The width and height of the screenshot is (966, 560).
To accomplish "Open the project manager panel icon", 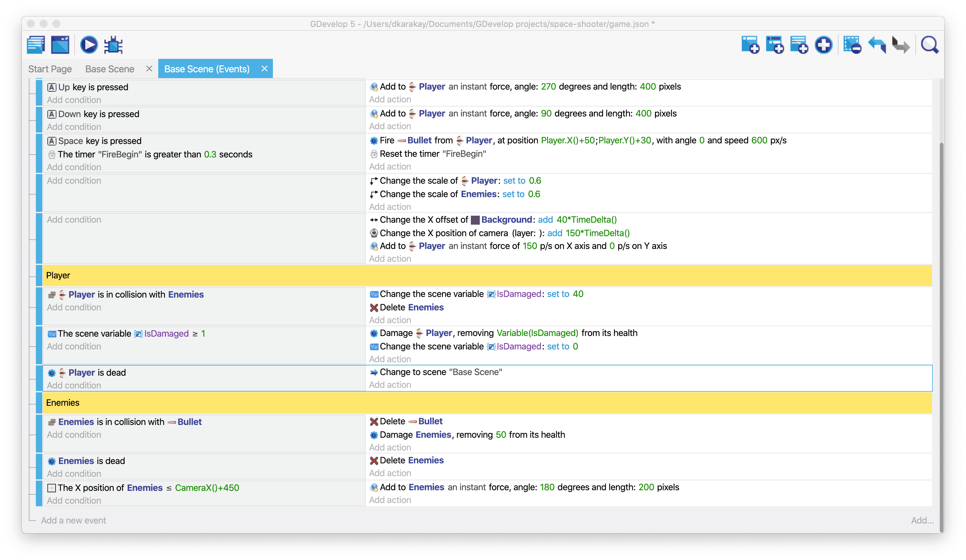I will pyautogui.click(x=36, y=45).
